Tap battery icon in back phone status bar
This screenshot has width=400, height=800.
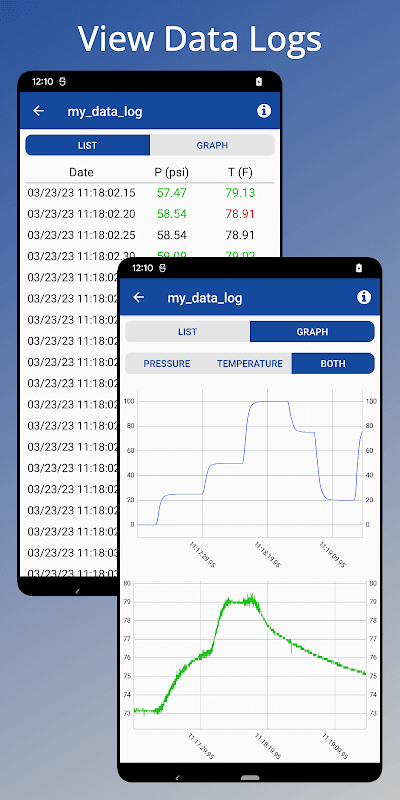pos(259,81)
